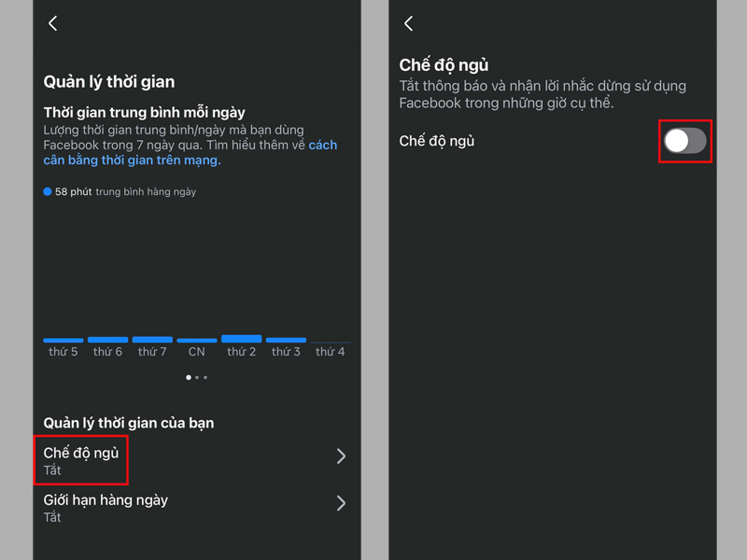Tap back arrow on Chế độ ngủ screen
The height and width of the screenshot is (560, 747).
click(x=408, y=23)
